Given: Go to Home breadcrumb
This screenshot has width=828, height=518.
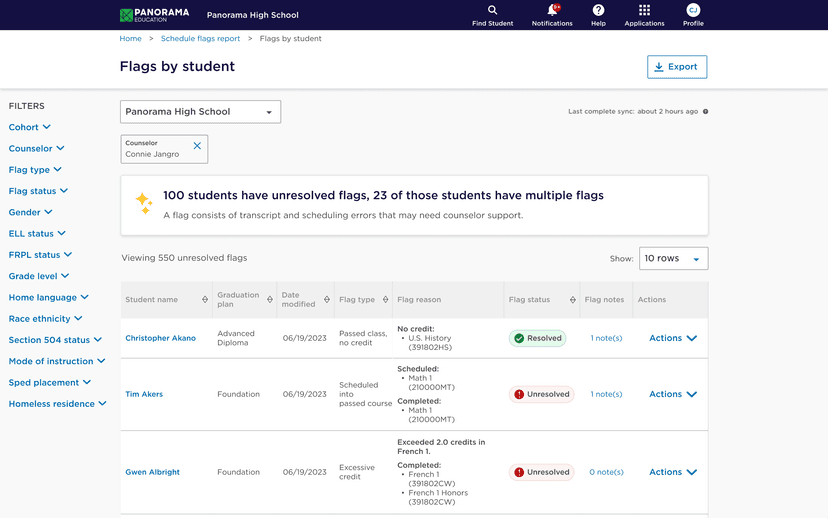Looking at the screenshot, I should tap(130, 39).
